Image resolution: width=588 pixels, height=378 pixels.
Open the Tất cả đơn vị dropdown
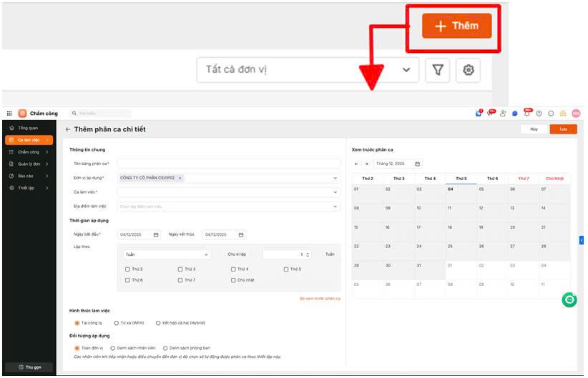[308, 70]
